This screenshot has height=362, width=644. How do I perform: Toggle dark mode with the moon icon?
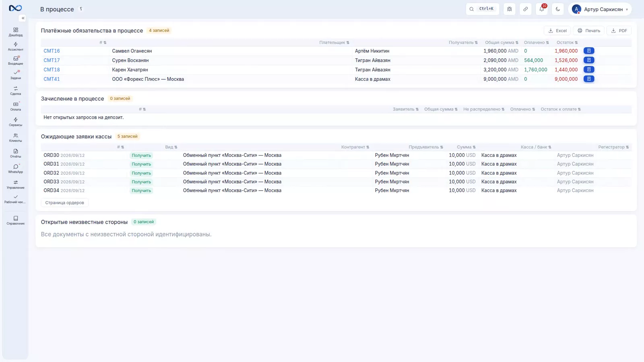[558, 9]
